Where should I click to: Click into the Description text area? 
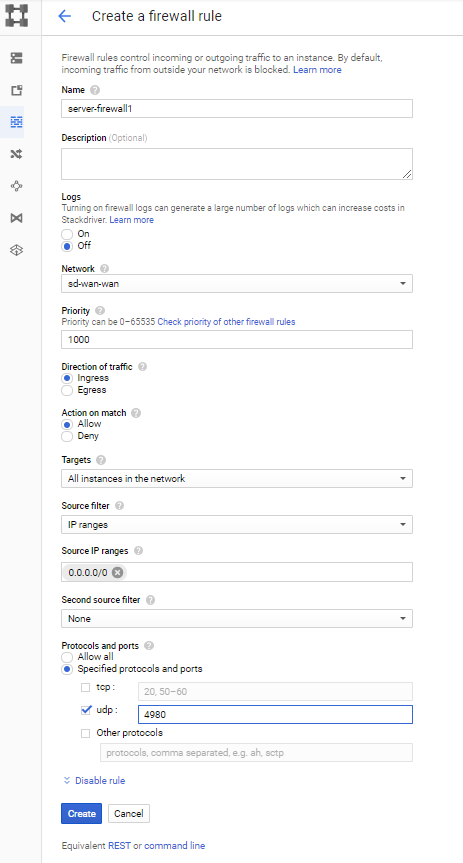tap(237, 163)
